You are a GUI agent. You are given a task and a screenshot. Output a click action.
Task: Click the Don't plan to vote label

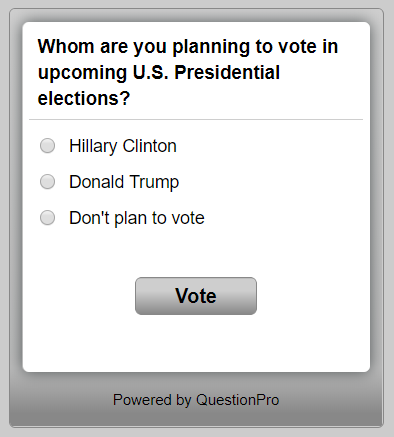[137, 218]
